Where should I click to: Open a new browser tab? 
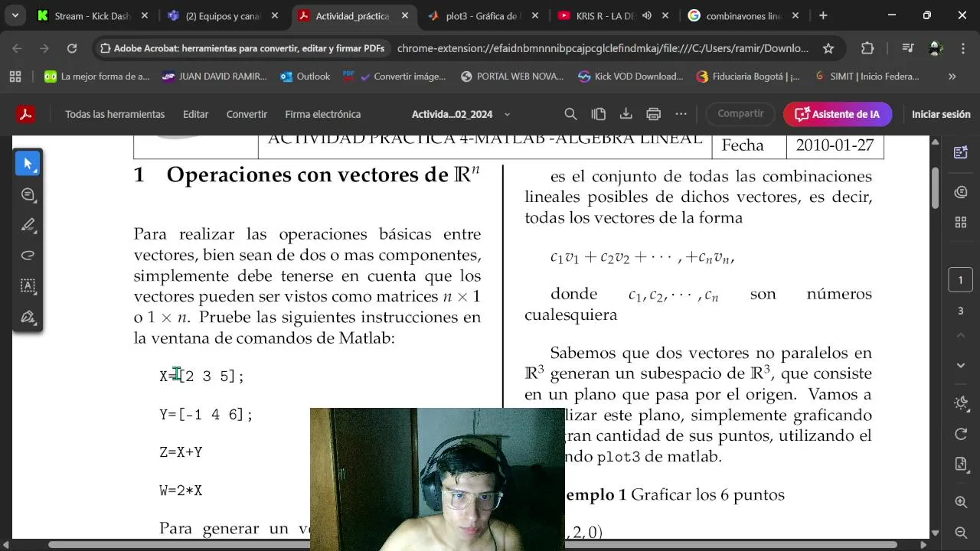click(823, 15)
